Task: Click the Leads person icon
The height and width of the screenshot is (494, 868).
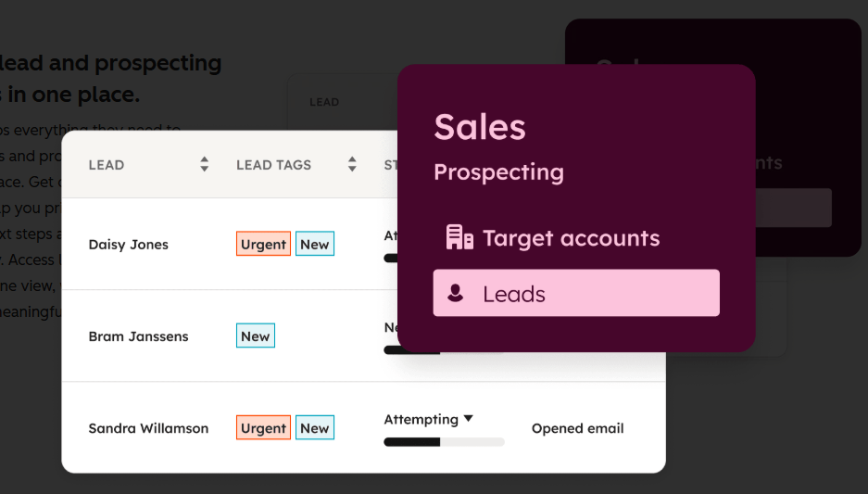Action: tap(455, 294)
